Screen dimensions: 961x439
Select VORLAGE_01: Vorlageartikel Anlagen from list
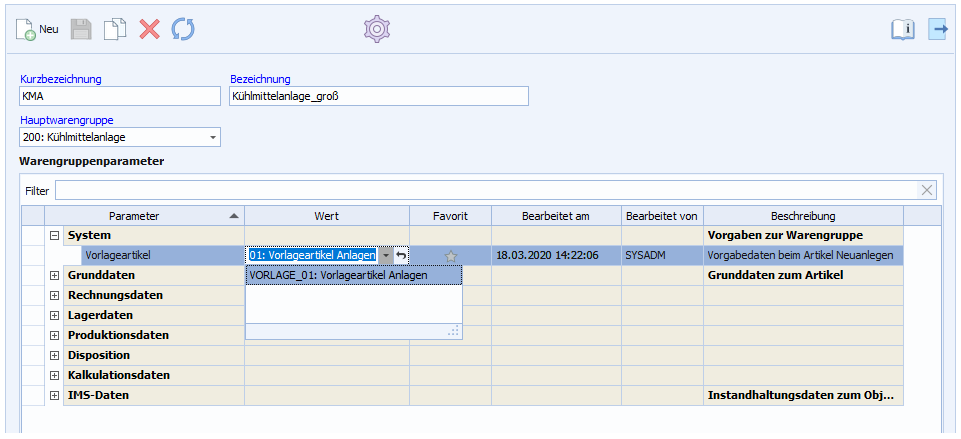point(340,275)
